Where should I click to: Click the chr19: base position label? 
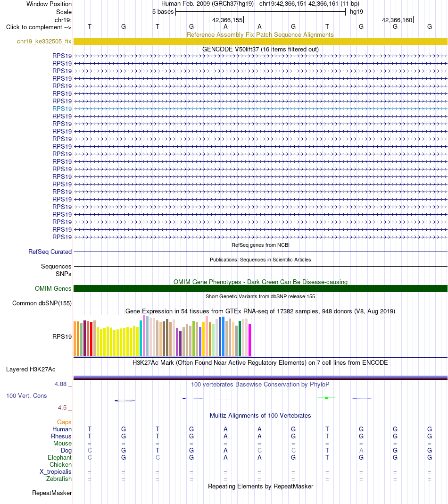63,20
